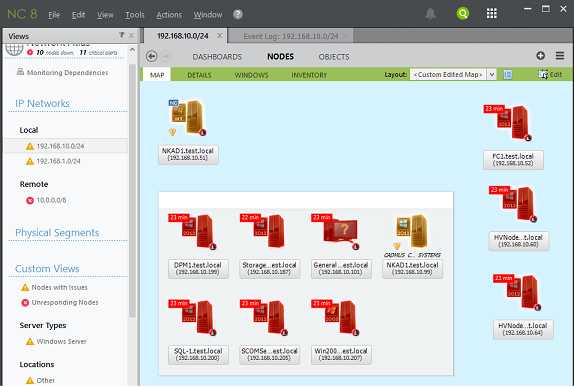Screen dimensions: 574x387
Task: Select the INVENTORY sub-tab
Action: point(309,75)
